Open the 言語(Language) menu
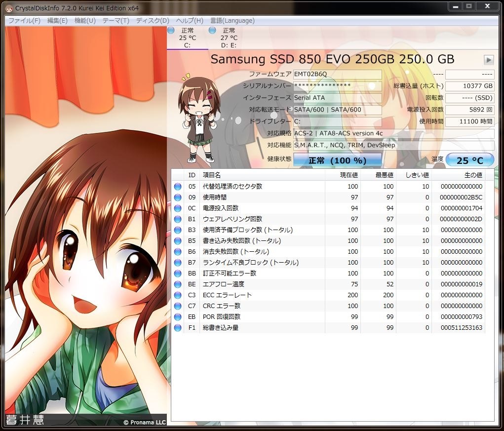 click(x=233, y=21)
